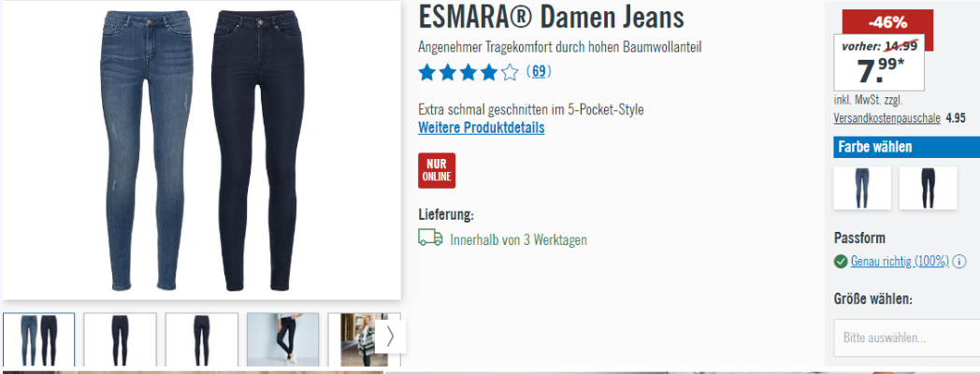
Task: Click the NUR ONLINE red badge
Action: tap(437, 170)
